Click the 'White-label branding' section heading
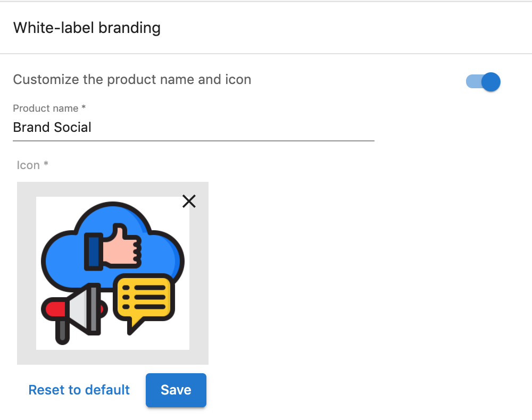 pos(87,28)
